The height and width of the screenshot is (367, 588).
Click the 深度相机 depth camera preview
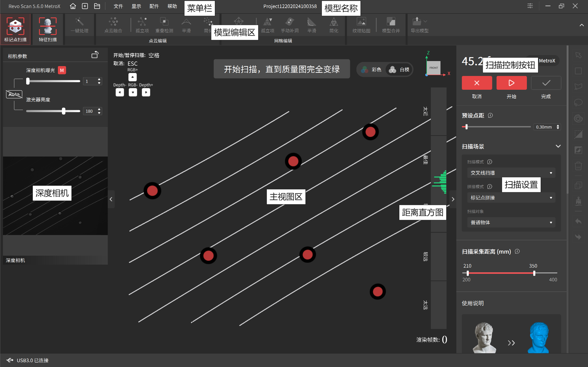(x=55, y=196)
